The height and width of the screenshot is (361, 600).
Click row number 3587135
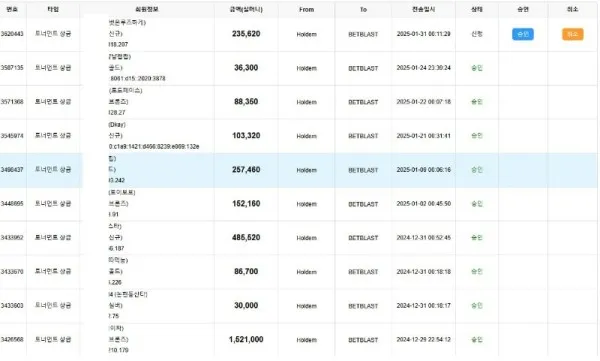[12, 68]
